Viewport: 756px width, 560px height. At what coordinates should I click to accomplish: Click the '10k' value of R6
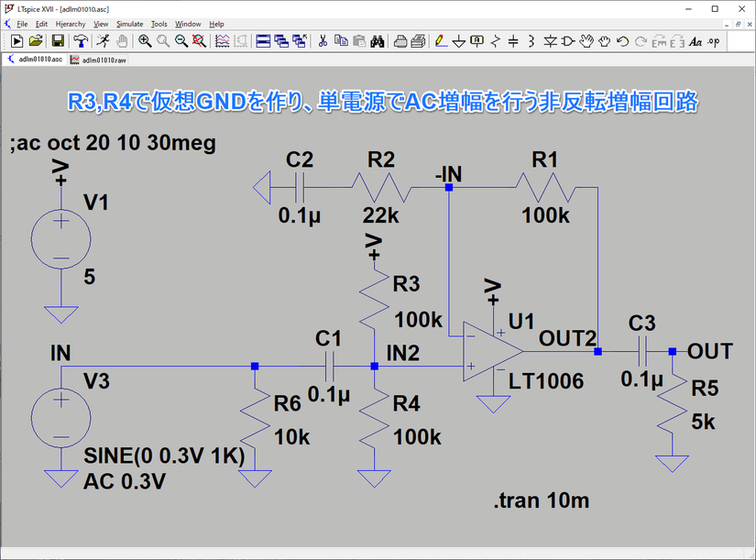[292, 437]
